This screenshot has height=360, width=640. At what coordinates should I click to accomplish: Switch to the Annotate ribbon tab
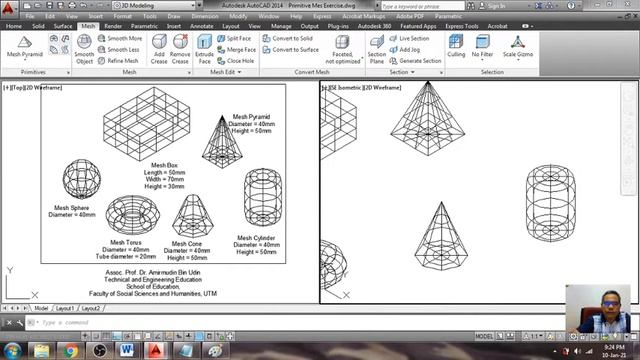click(202, 26)
